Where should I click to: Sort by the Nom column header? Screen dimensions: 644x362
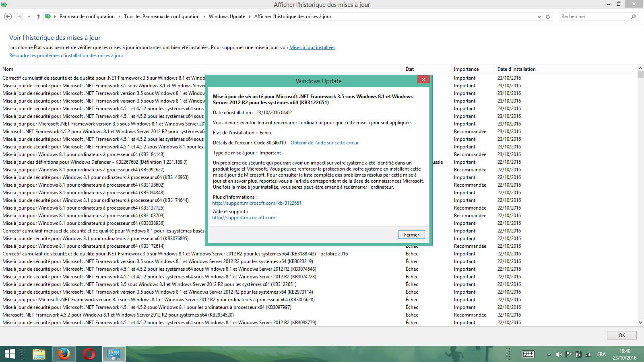coord(202,69)
